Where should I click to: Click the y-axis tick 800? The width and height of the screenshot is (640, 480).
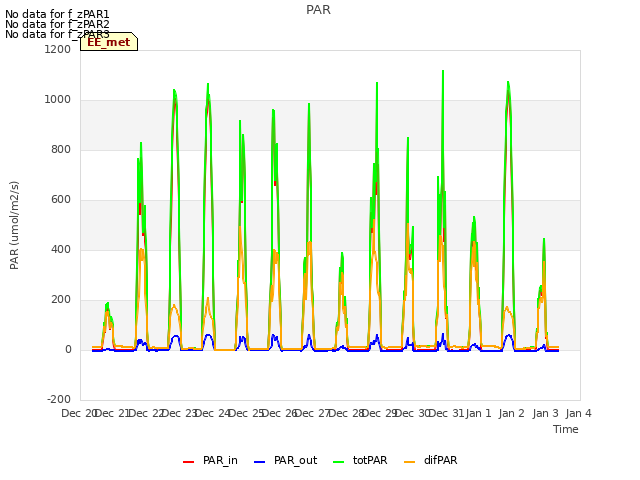point(61,149)
